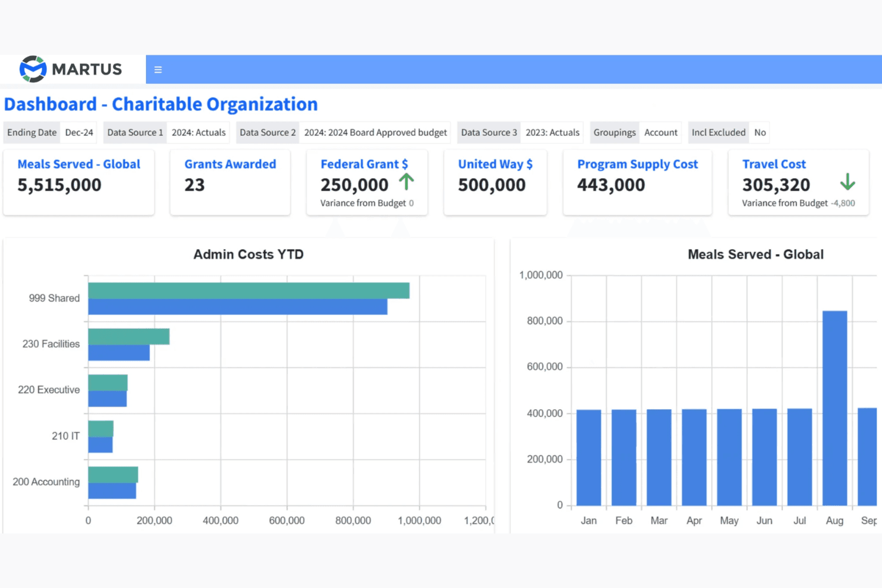Image resolution: width=882 pixels, height=588 pixels.
Task: Click the Martus logo
Action: point(70,69)
